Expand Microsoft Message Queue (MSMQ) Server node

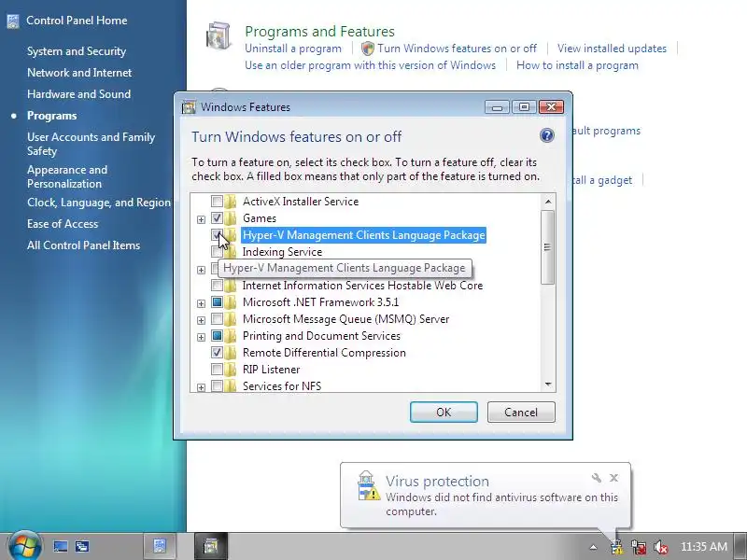(x=201, y=320)
